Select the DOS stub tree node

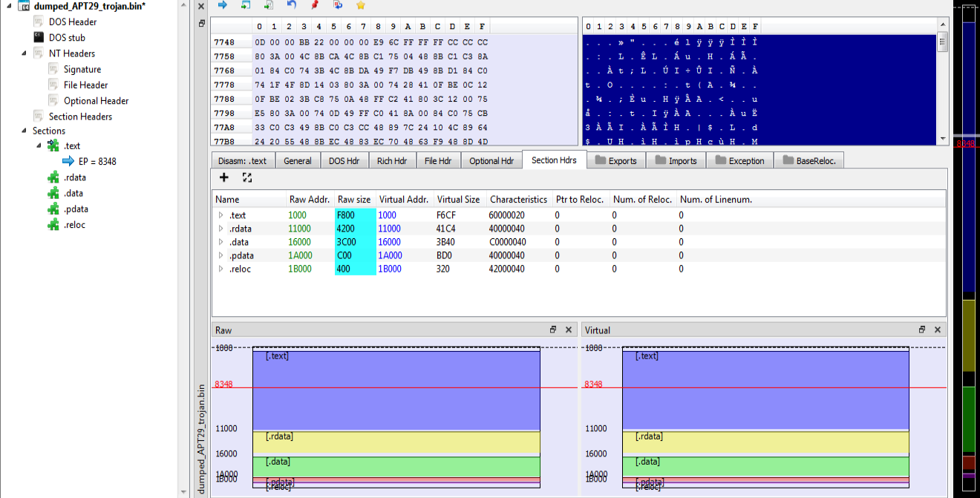[67, 37]
